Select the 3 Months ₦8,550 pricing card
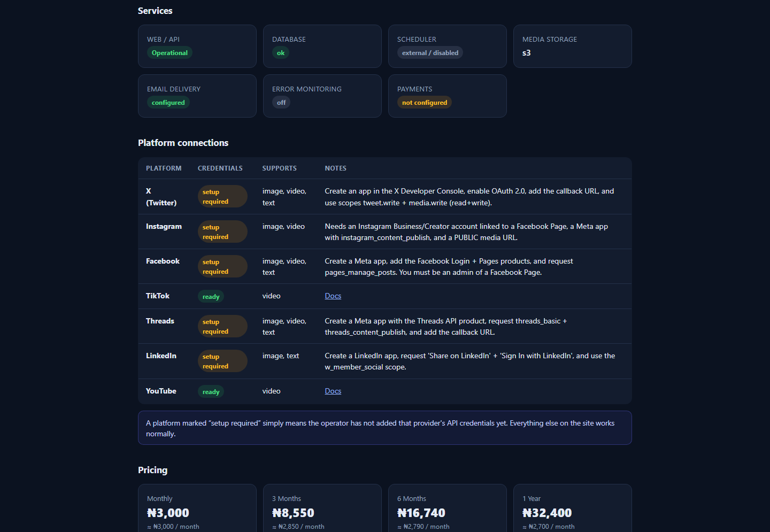The height and width of the screenshot is (532, 770). click(322, 508)
